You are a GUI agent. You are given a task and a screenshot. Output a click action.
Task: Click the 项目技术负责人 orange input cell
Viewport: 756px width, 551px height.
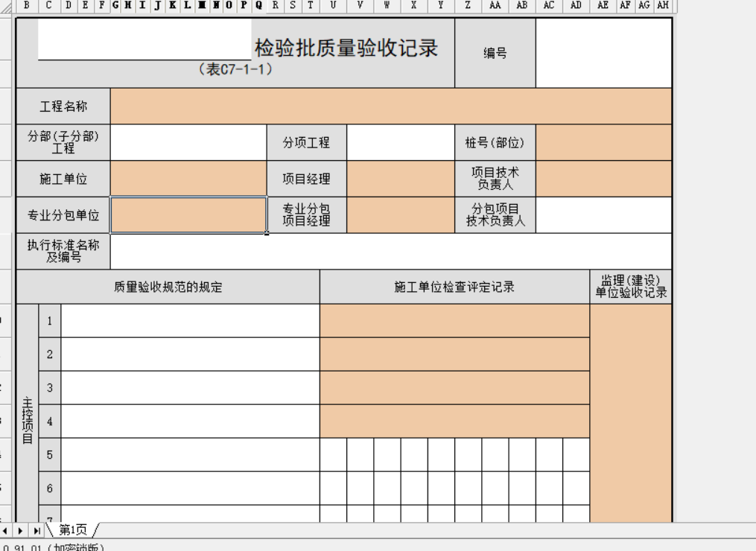coord(603,179)
